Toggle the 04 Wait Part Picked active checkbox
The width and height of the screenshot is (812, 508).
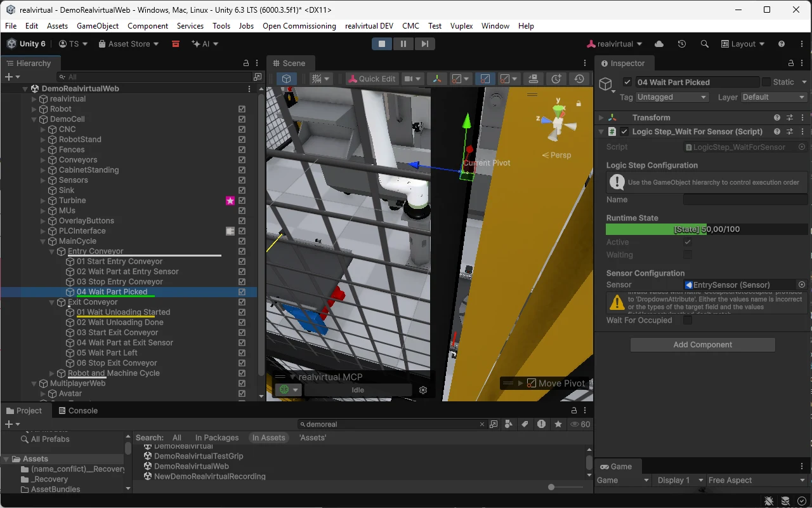pos(627,82)
